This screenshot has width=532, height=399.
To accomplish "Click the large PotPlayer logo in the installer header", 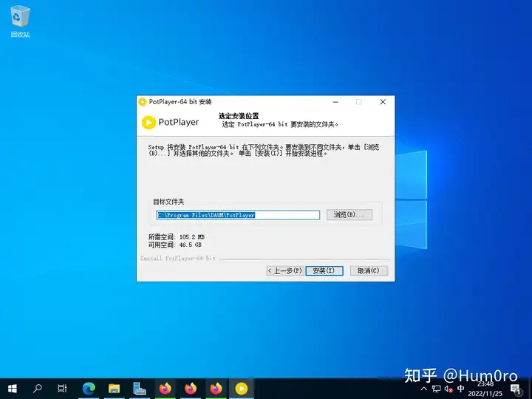I will tap(170, 123).
